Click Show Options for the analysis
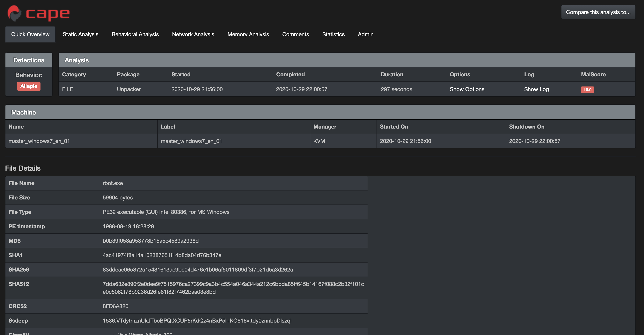This screenshot has height=335, width=644. [x=467, y=89]
